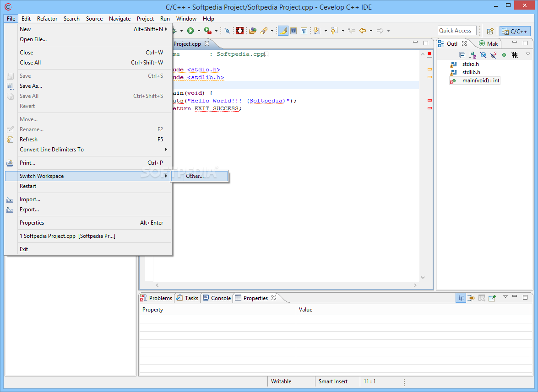Screen dimensions: 538x392
Task: Choose Save As... in File menu
Action: (x=88, y=86)
